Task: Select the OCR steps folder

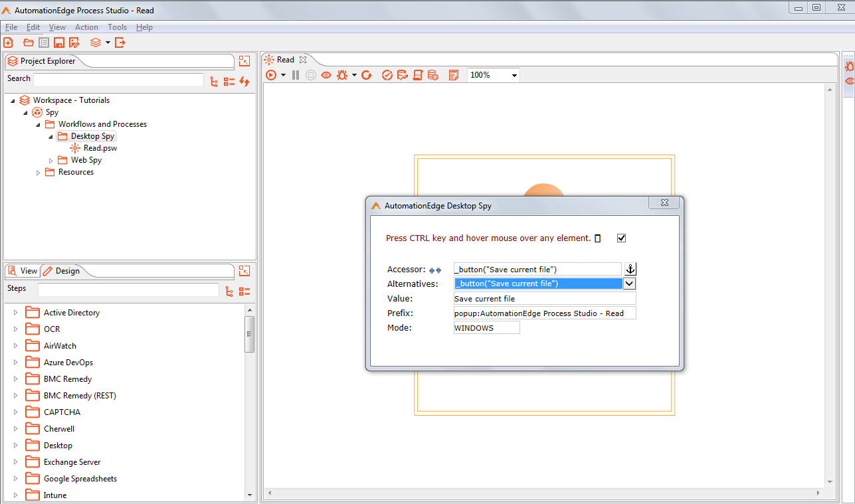Action: [x=43, y=329]
